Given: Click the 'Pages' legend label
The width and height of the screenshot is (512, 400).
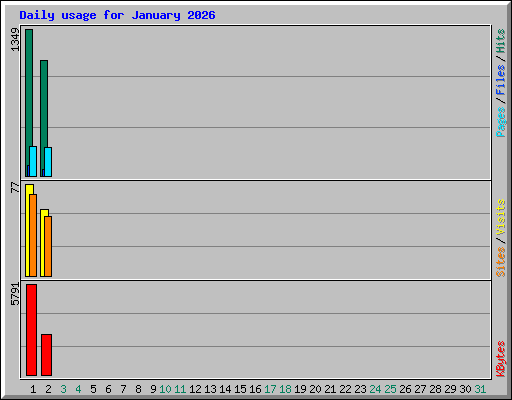Looking at the screenshot, I should coord(501,122).
